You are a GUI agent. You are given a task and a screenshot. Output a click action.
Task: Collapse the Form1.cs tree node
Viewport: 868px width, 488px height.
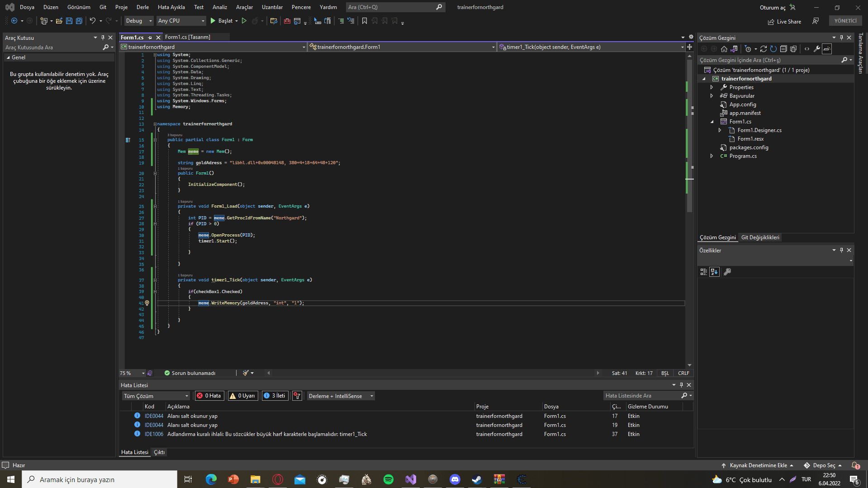click(711, 122)
